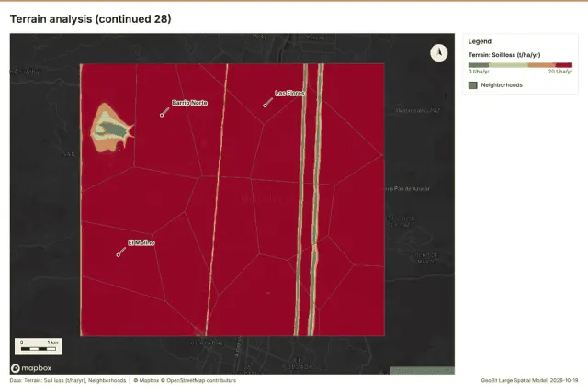Select the Las Flores label
This screenshot has width=588, height=392.
[x=289, y=93]
